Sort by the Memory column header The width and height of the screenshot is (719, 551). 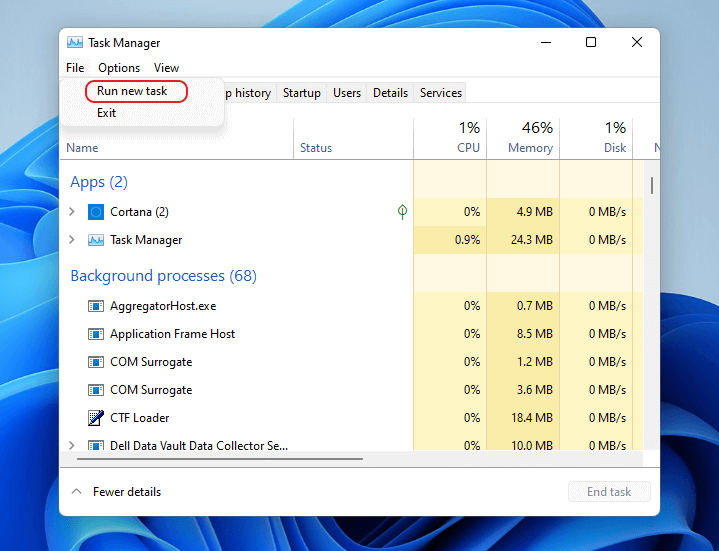point(523,139)
